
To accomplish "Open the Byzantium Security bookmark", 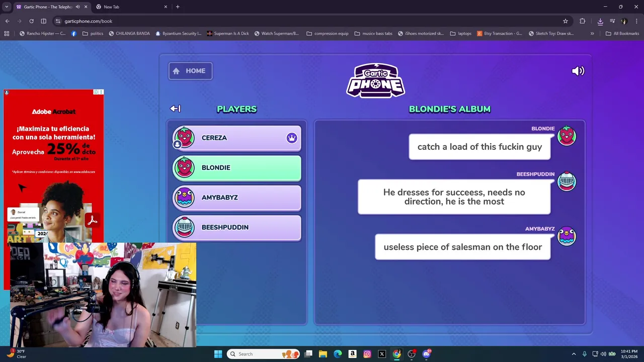I will tap(178, 34).
